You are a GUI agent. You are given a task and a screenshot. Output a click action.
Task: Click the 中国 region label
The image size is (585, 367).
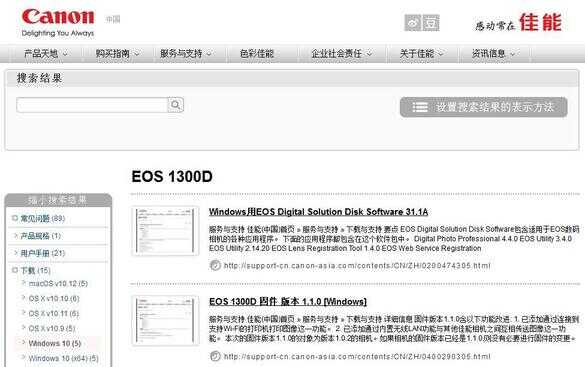[x=113, y=19]
